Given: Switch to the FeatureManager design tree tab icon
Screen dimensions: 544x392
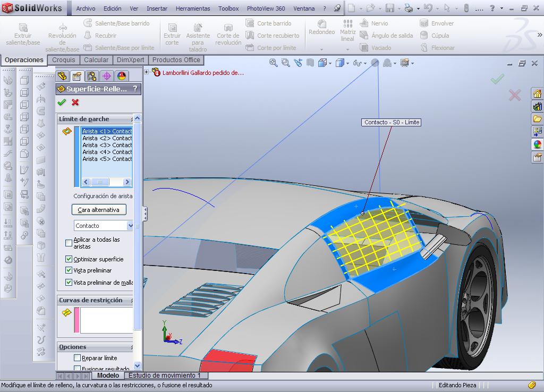Looking at the screenshot, I should (62, 76).
